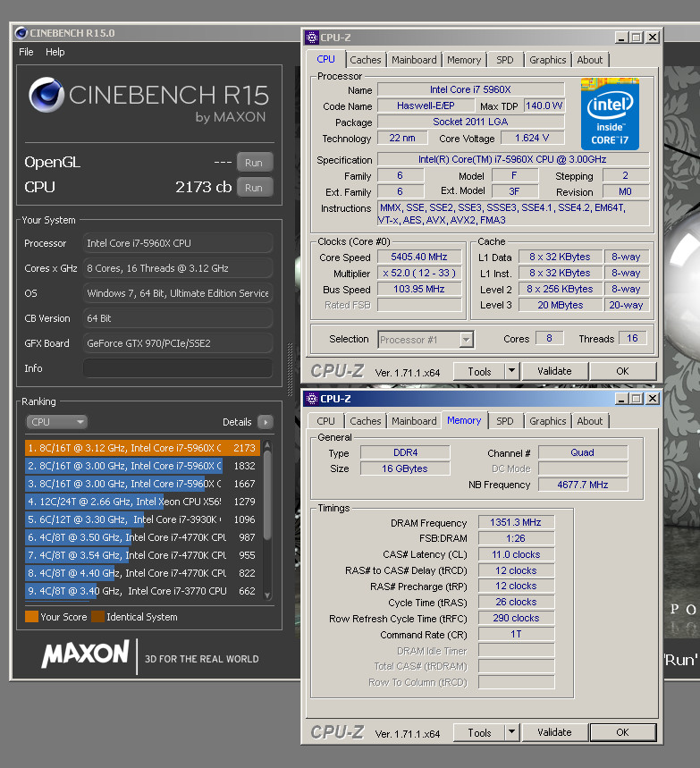Click the GFX Board field GeForce GTX 970
Viewport: 700px width, 768px height.
(177, 343)
